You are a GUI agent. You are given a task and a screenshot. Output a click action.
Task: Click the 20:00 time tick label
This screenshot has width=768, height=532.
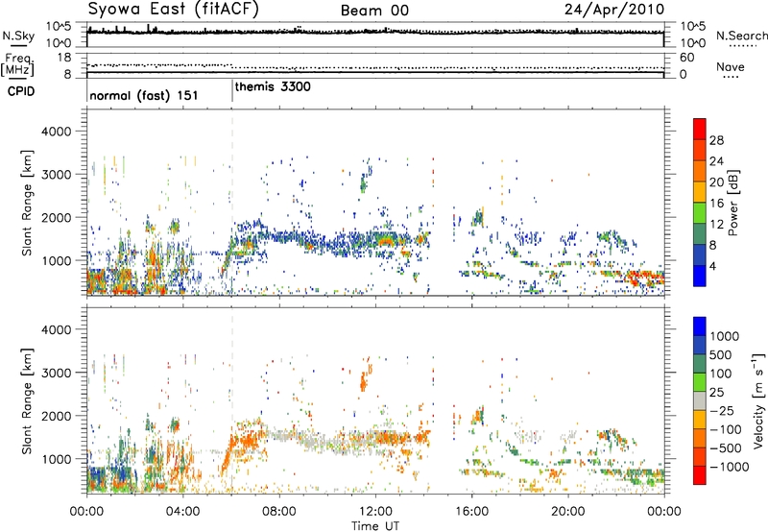568,512
